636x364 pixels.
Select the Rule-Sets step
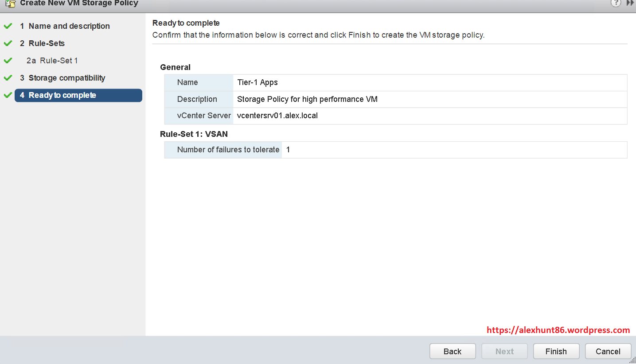pyautogui.click(x=46, y=43)
